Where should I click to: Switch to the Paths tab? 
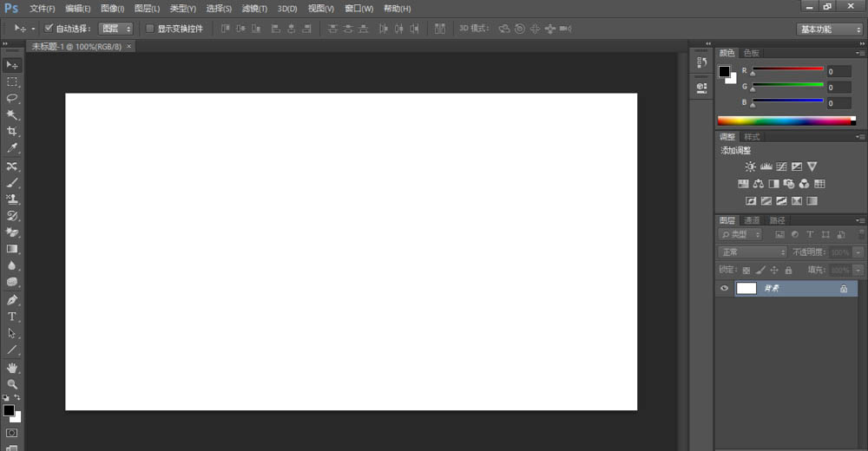(777, 220)
